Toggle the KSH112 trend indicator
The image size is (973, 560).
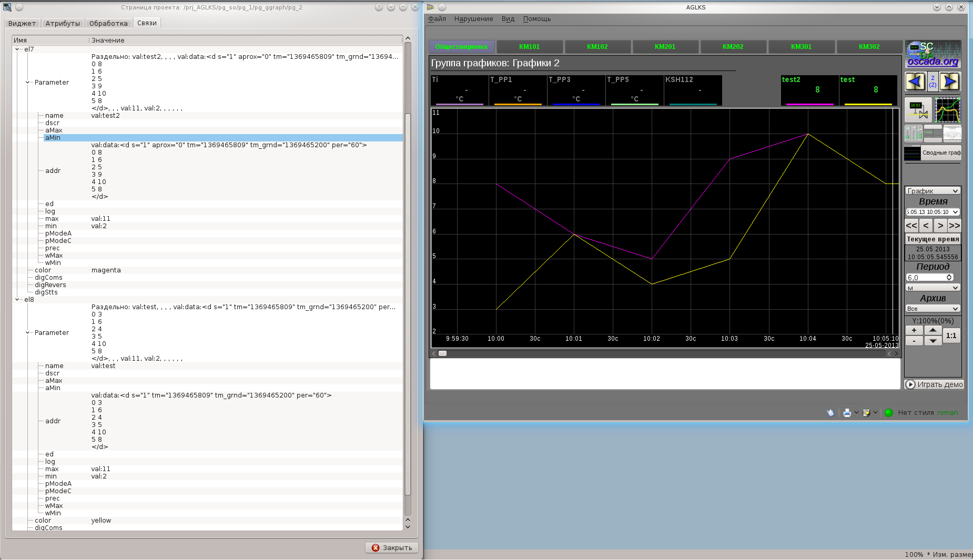[x=693, y=90]
